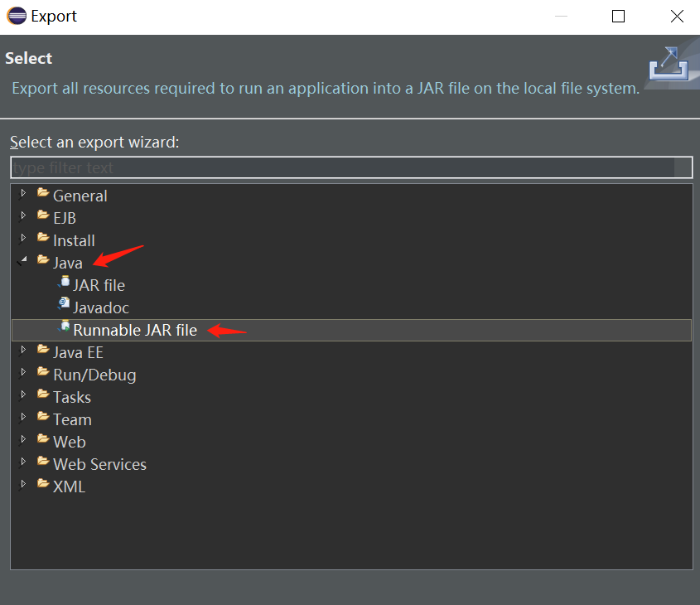Click the JAR file wizard icon
The image size is (700, 605).
[64, 281]
